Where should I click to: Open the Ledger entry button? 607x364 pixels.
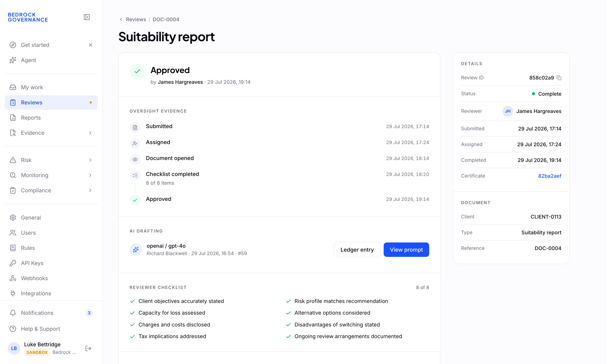point(357,250)
